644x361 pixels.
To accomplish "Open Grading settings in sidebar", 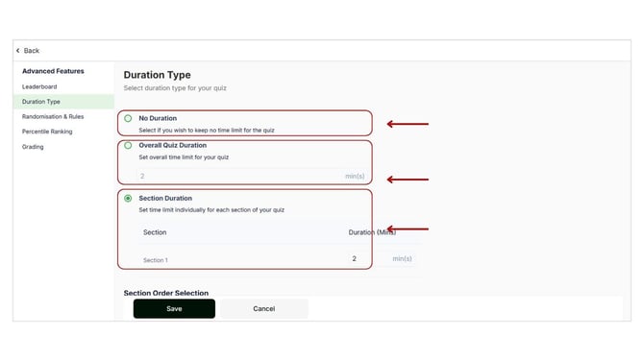I will pyautogui.click(x=33, y=147).
